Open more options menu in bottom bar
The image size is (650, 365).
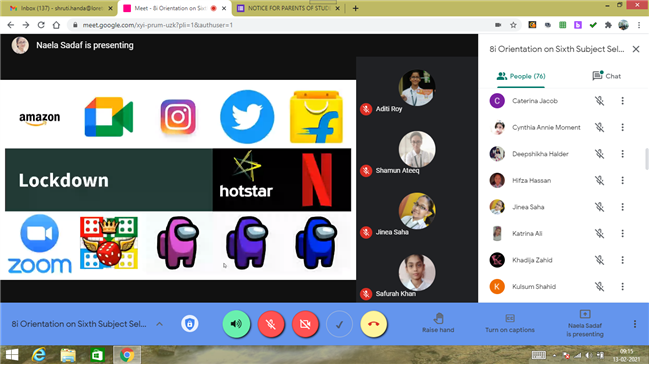tap(635, 324)
